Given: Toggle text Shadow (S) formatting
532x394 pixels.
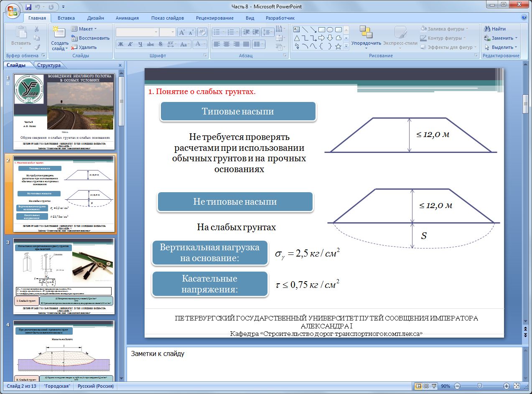Looking at the screenshot, I should [x=160, y=44].
